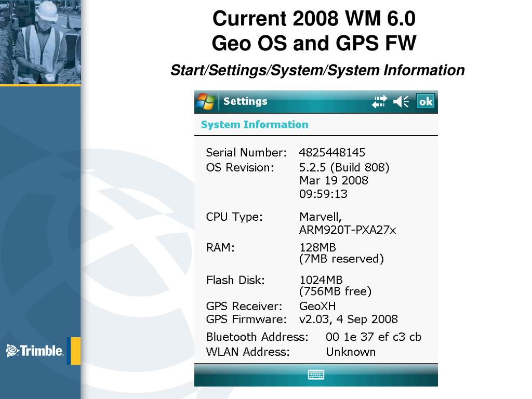Image resolution: width=532 pixels, height=399 pixels.
Task: Confirm with the ok button
Action: (425, 101)
